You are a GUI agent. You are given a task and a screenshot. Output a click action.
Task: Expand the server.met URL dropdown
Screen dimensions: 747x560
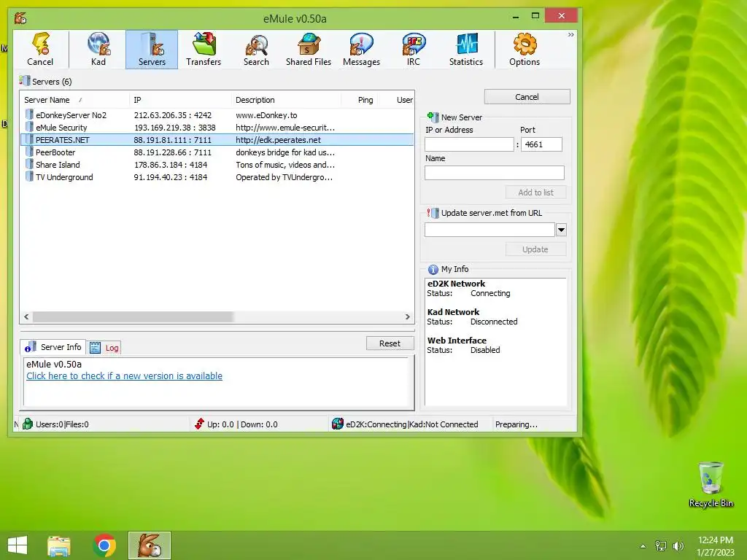tap(561, 230)
